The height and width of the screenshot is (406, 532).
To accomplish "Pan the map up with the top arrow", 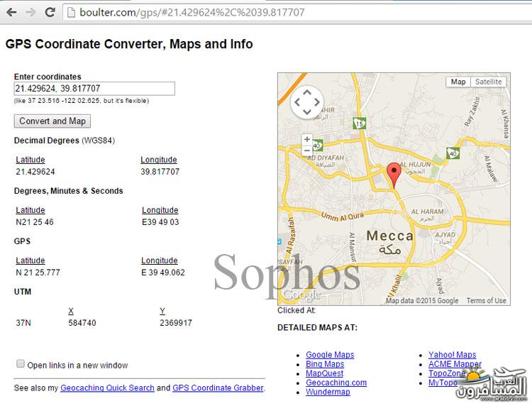I will tap(307, 92).
